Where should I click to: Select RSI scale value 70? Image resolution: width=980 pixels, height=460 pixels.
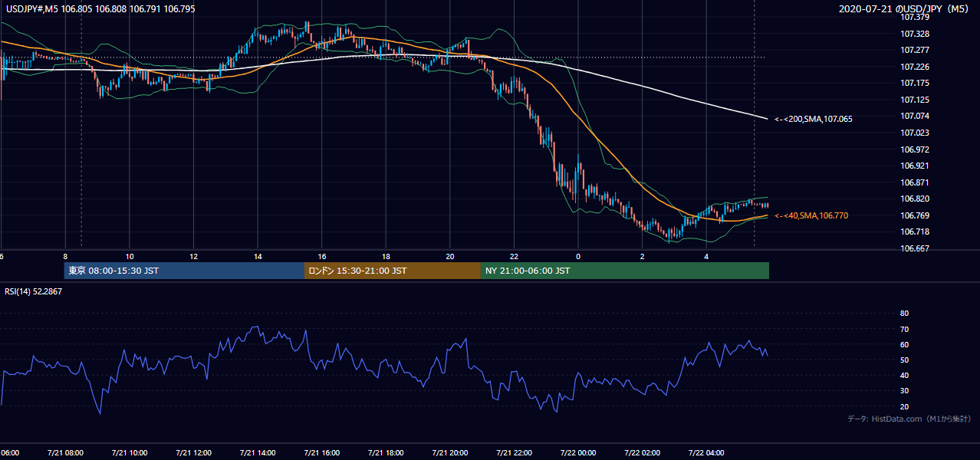point(904,329)
